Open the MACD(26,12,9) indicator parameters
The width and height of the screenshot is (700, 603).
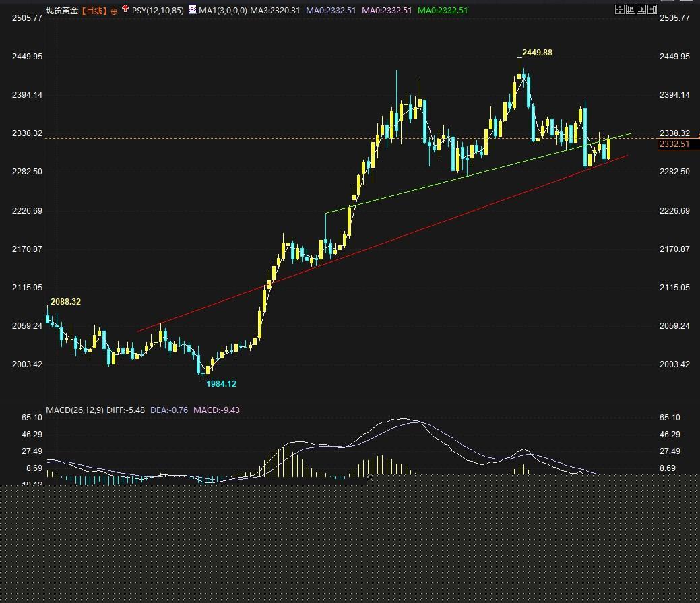point(74,410)
